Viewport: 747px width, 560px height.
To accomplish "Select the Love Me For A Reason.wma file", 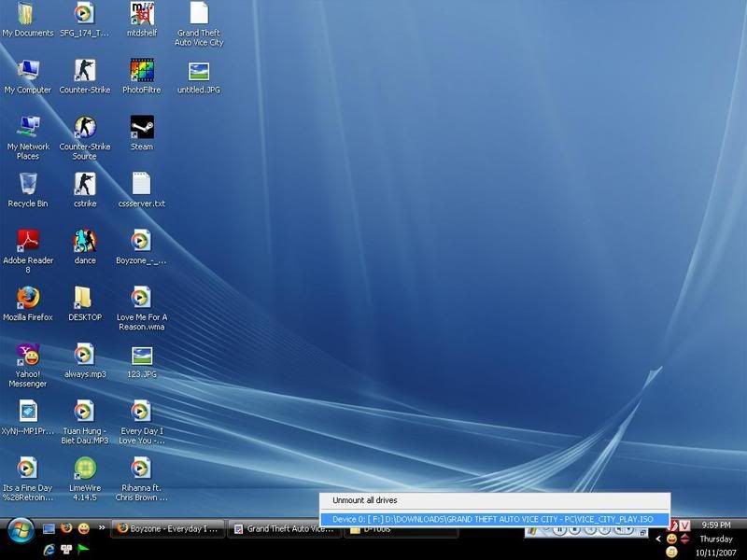I will (x=142, y=308).
